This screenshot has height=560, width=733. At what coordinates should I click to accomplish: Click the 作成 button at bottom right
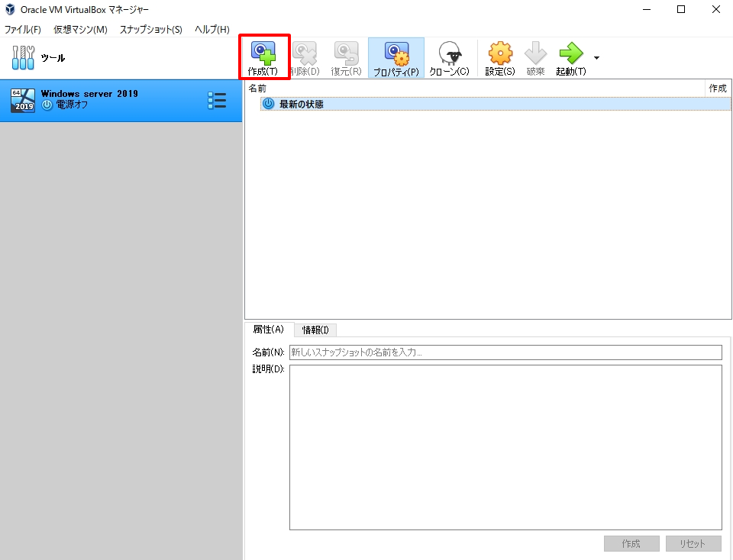click(x=631, y=544)
